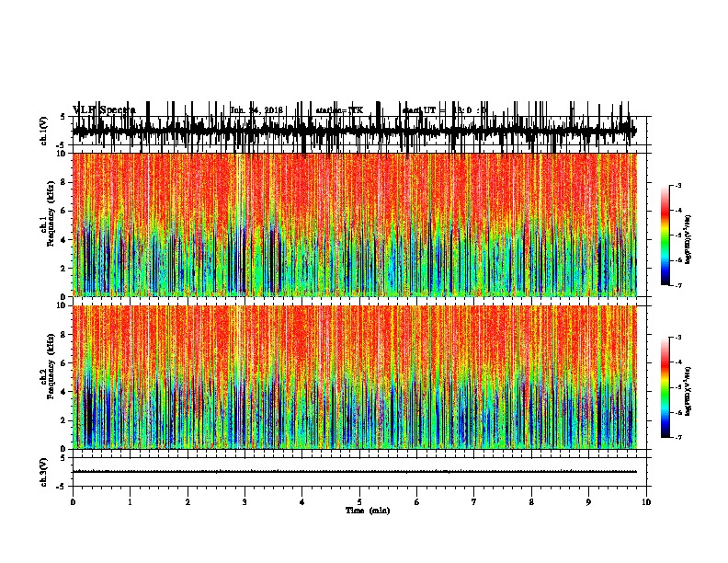Click the flat ch.3 waveform trace
728x563 pixels.
click(x=354, y=472)
